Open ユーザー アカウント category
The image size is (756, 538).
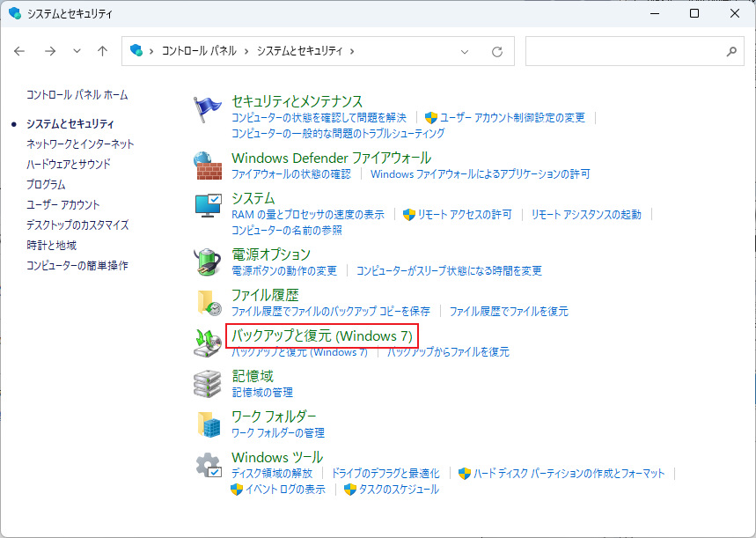[62, 204]
